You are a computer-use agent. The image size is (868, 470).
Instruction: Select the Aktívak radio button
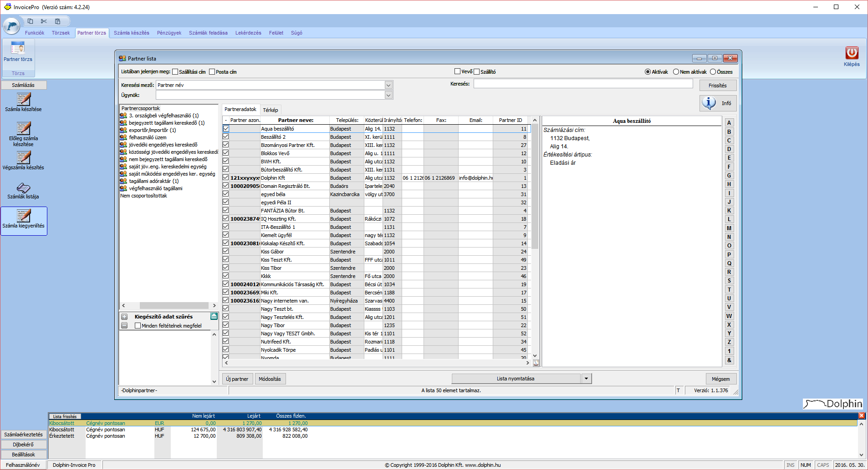pos(648,72)
